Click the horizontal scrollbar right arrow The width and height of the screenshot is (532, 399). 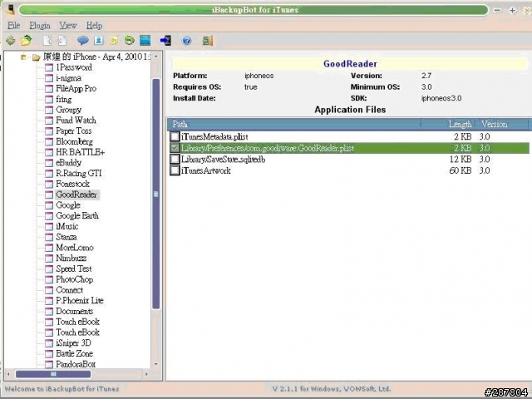tap(146, 374)
